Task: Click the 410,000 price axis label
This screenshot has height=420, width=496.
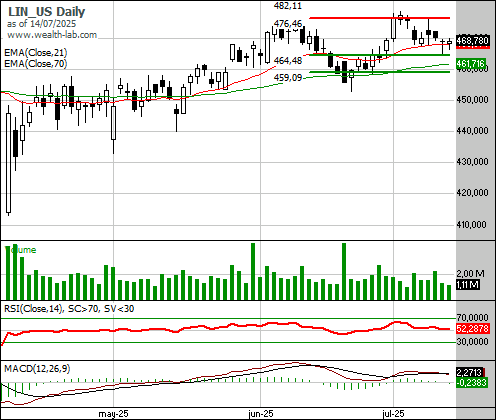Action: click(471, 225)
